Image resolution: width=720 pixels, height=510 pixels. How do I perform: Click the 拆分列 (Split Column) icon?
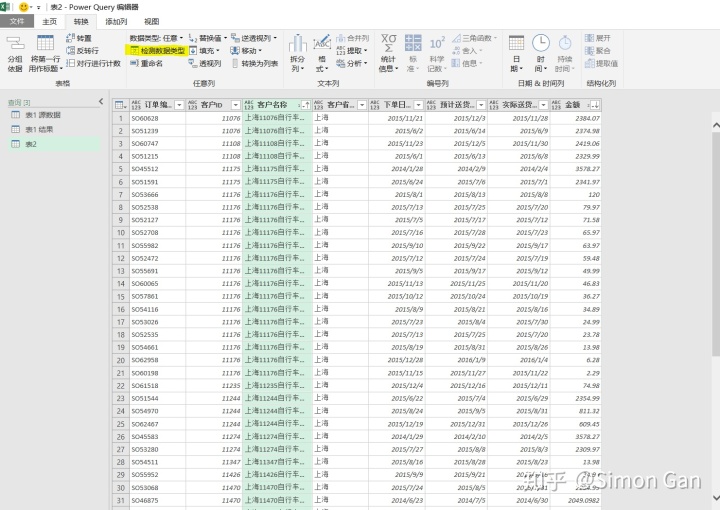point(298,43)
